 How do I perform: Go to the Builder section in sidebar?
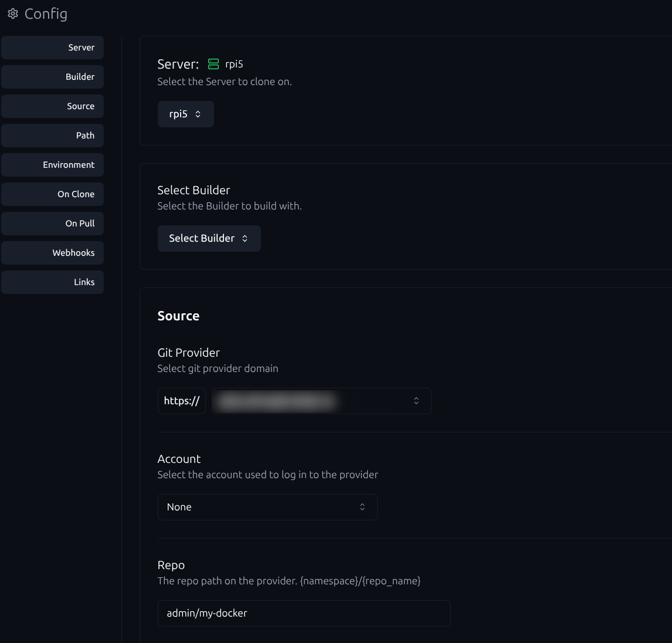[x=53, y=77]
